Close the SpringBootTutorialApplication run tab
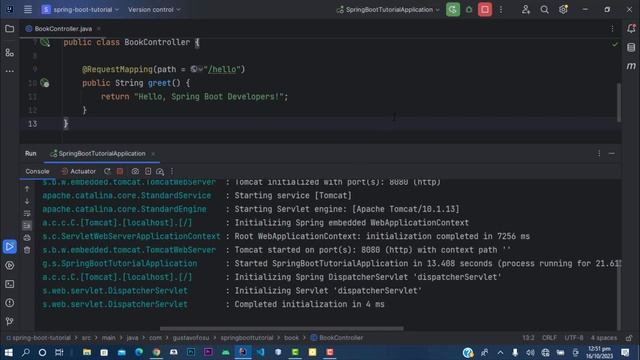 click(x=153, y=154)
